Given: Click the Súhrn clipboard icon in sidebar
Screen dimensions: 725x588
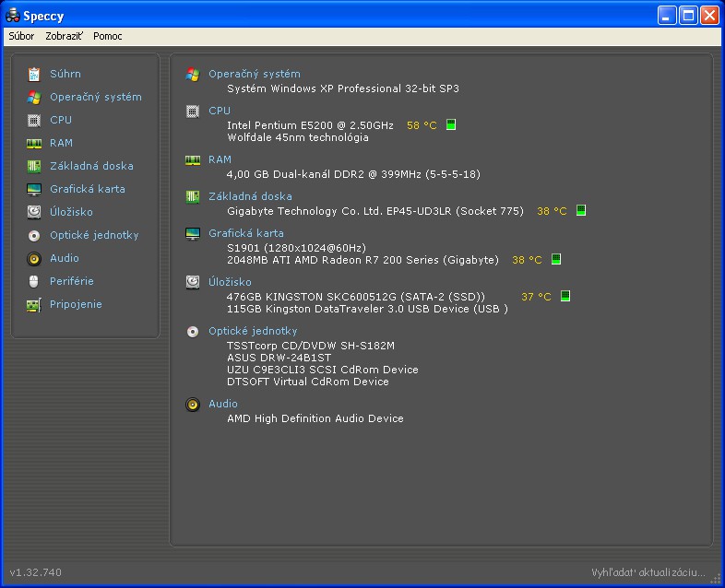Looking at the screenshot, I should coord(34,74).
